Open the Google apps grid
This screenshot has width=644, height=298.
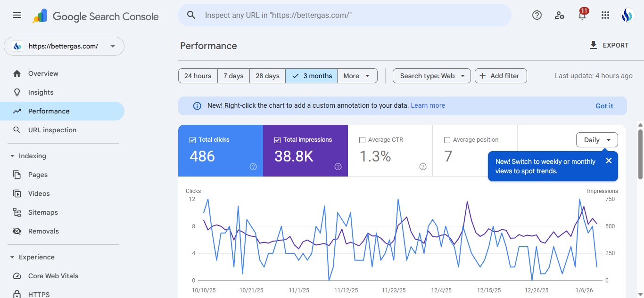[x=605, y=15]
